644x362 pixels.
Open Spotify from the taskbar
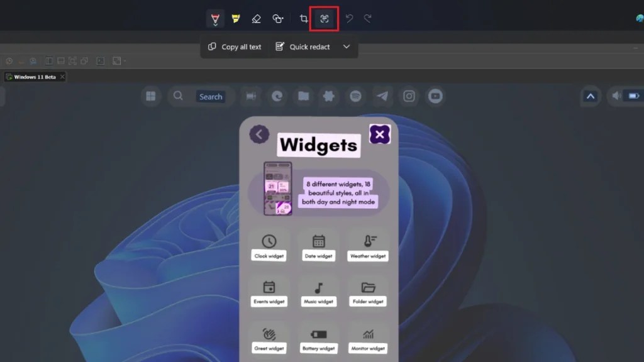(355, 96)
